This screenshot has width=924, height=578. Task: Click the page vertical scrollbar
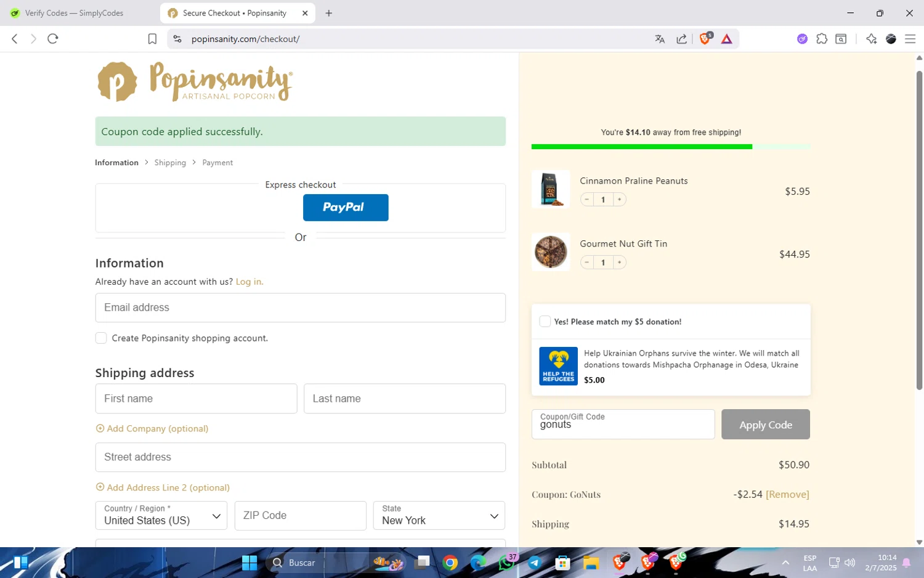(919, 230)
